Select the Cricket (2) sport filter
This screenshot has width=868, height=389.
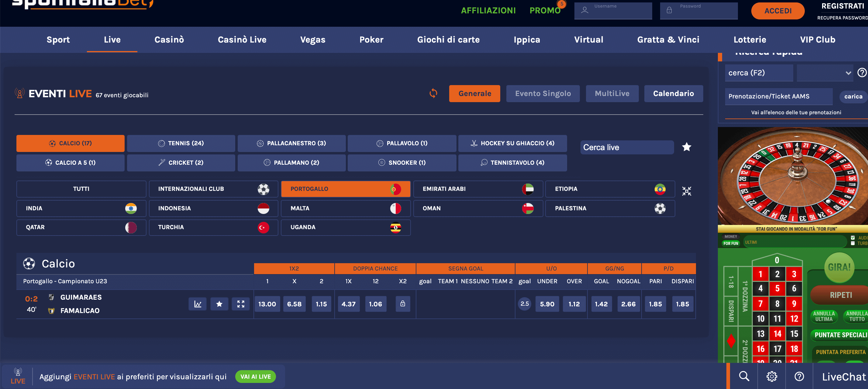coord(181,163)
